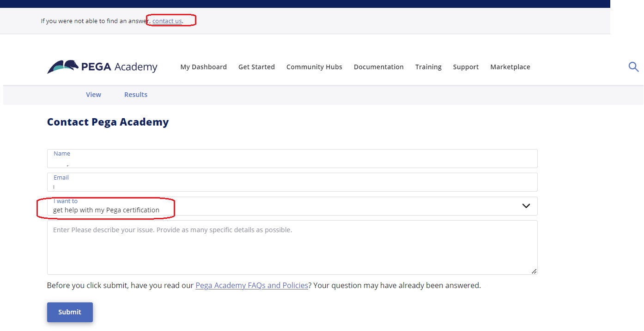Open the 'I want to' dropdown selection
The width and height of the screenshot is (644, 331).
coord(292,206)
